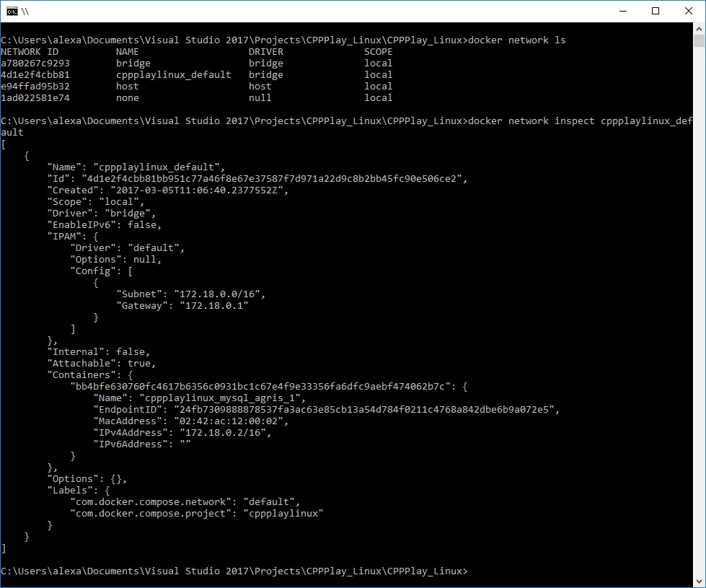
Task: Select the DRIVER column header
Action: click(266, 52)
